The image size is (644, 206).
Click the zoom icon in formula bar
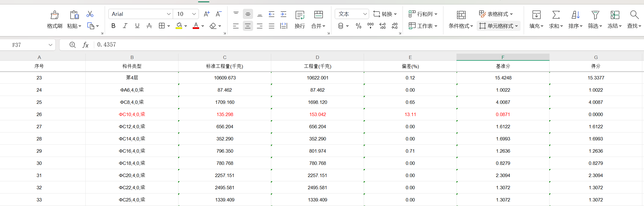(73, 45)
